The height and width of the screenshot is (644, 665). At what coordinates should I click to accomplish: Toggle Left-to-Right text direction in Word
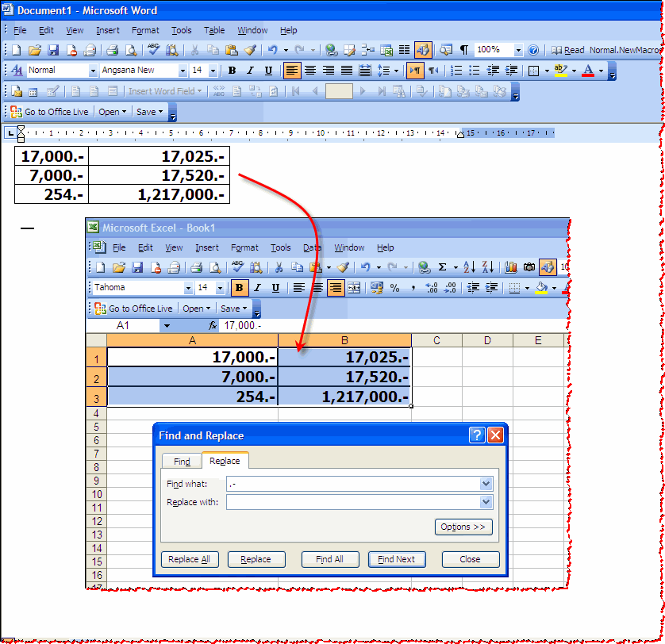click(415, 71)
